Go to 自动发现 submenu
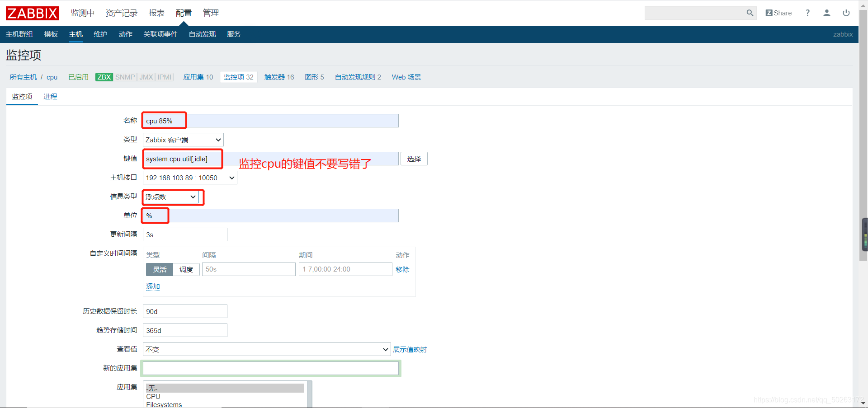 (x=202, y=34)
